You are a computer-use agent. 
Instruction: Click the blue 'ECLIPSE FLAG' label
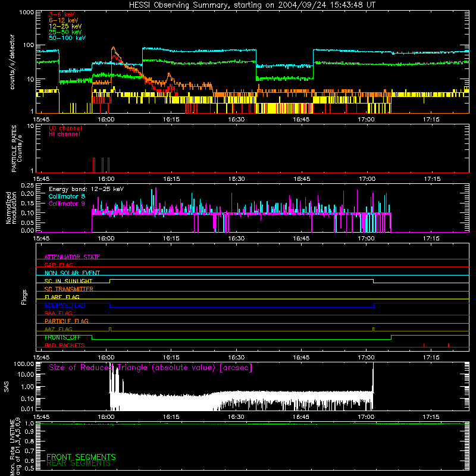point(65,305)
